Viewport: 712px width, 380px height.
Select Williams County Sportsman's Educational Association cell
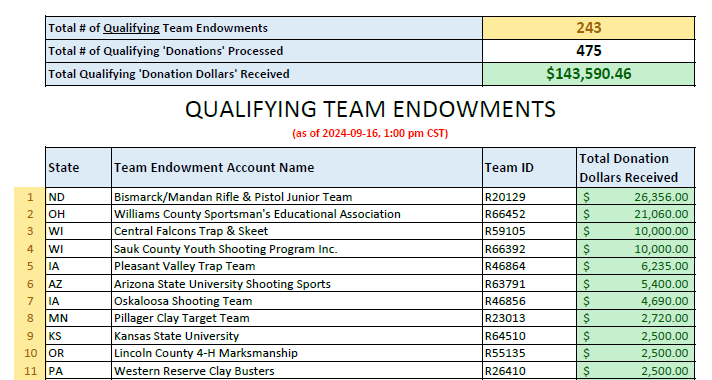tap(297, 214)
